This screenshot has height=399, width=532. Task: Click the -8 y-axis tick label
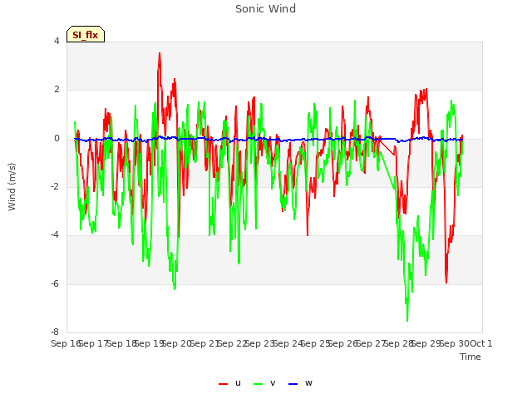(x=55, y=332)
